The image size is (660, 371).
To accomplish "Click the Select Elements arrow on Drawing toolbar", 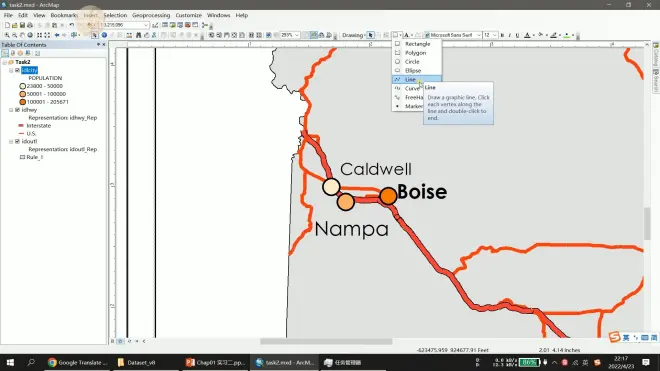I will [x=370, y=35].
